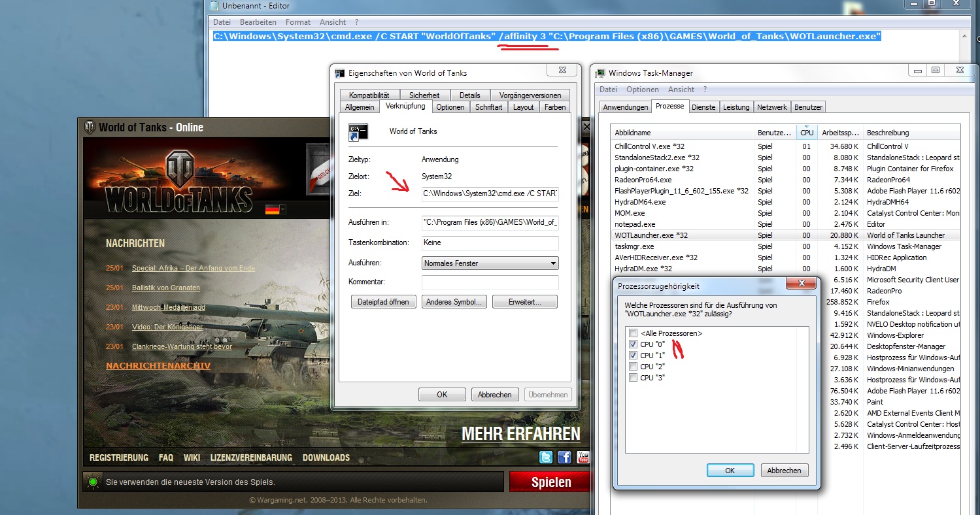Open the Dienste tab in Task-Manager

click(703, 107)
